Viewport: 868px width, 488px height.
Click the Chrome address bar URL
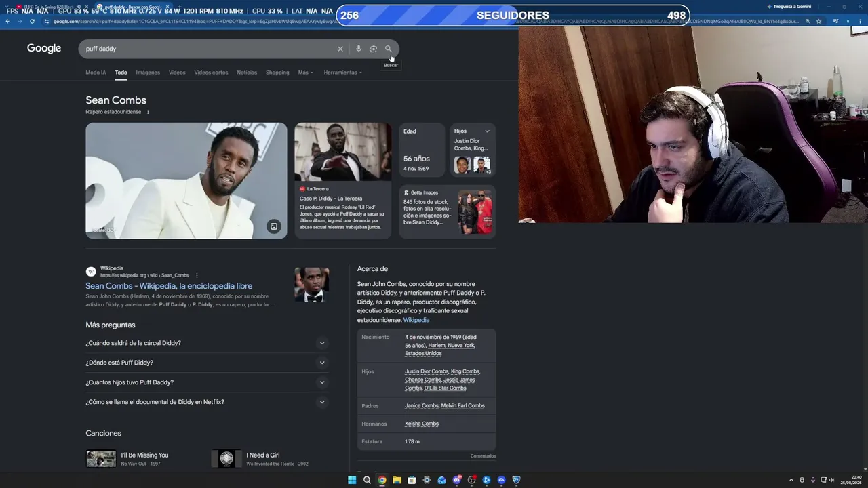point(424,21)
